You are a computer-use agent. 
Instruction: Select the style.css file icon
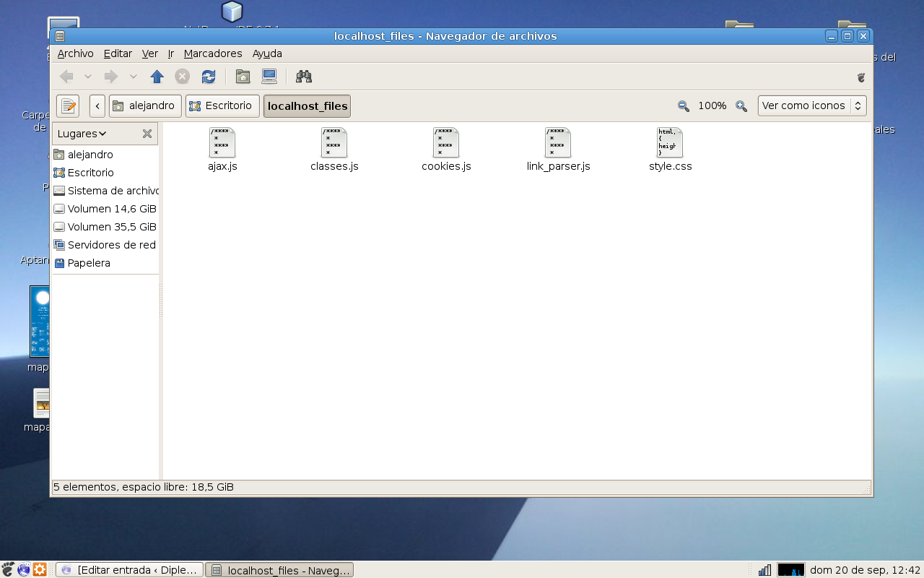[670, 142]
